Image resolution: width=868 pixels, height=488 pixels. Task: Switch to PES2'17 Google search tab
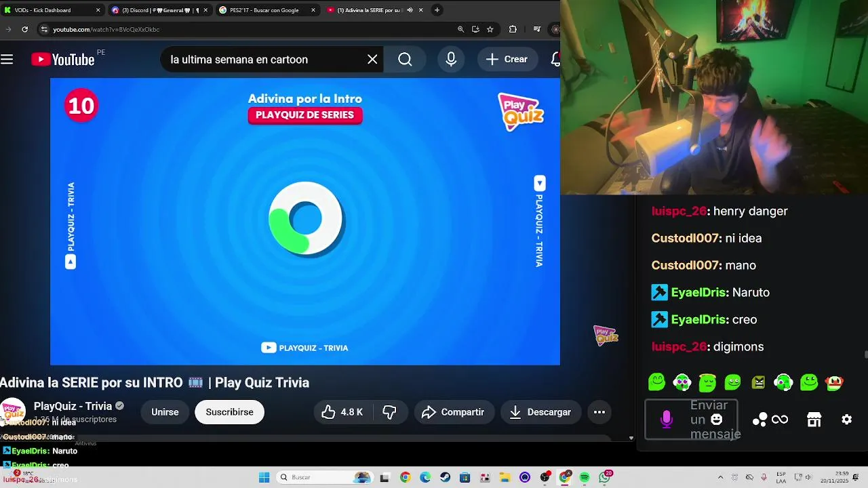click(268, 10)
